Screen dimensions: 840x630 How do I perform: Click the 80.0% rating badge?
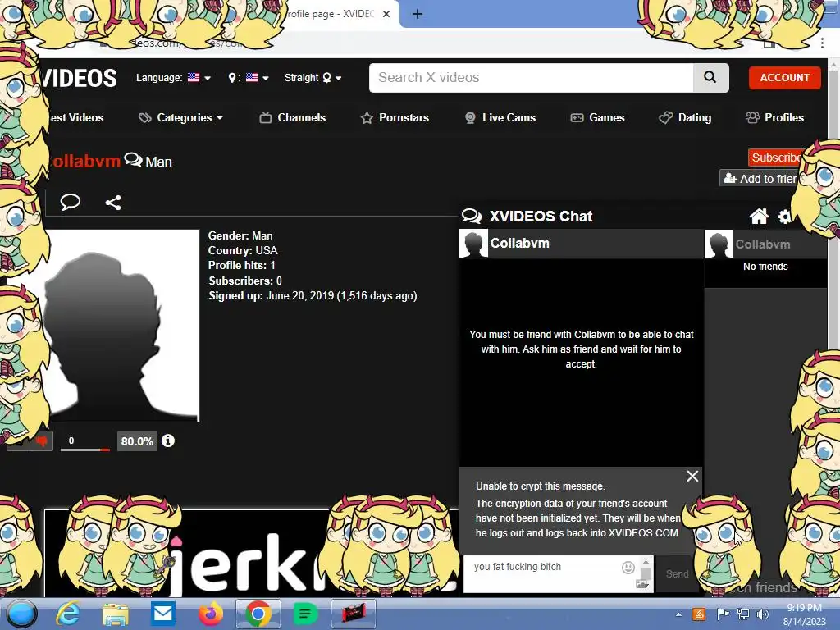pos(137,441)
